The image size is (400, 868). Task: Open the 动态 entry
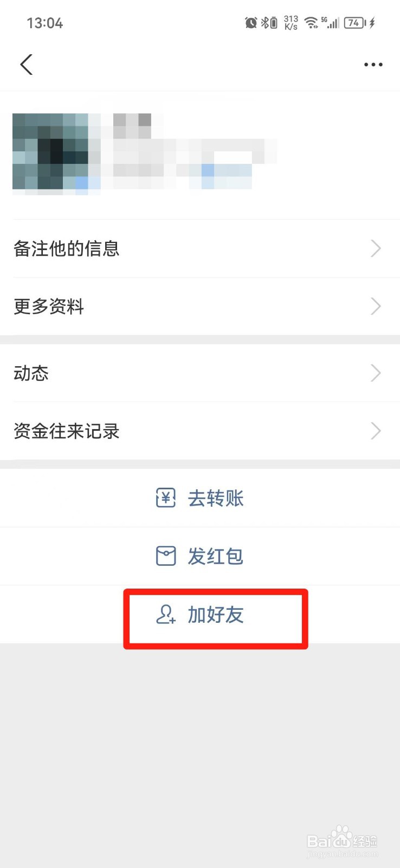click(x=200, y=373)
